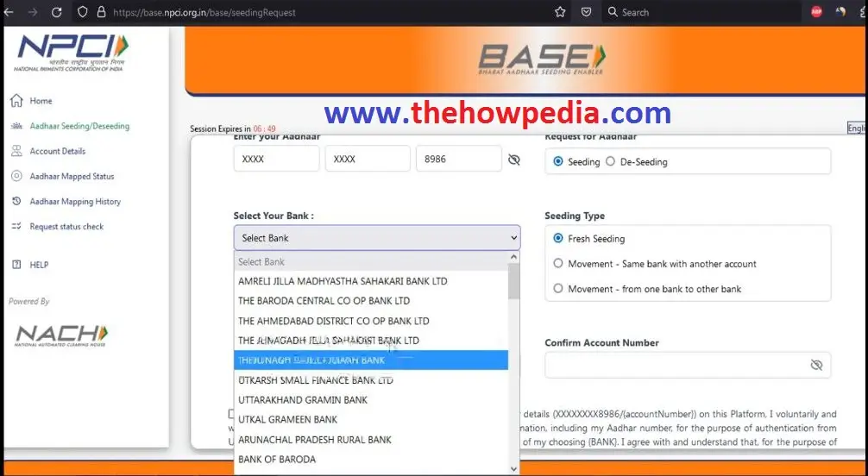Image resolution: width=868 pixels, height=476 pixels.
Task: Click the Select Bank placeholder list option
Action: pyautogui.click(x=371, y=262)
